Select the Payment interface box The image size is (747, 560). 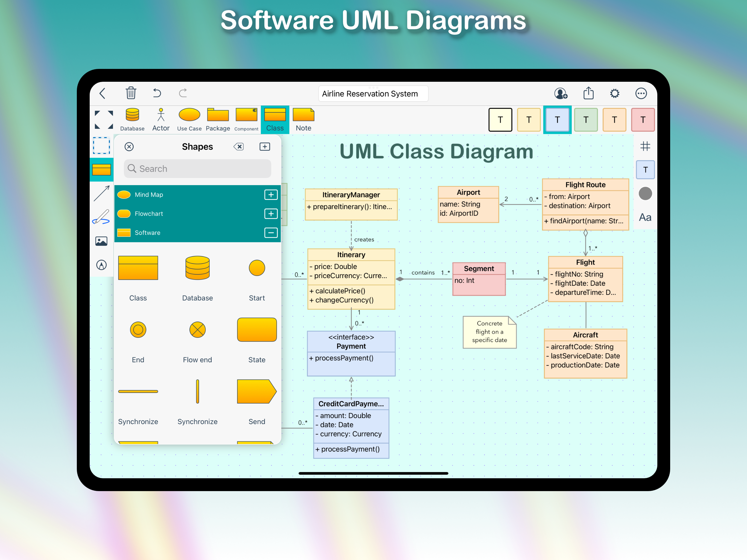coord(351,354)
